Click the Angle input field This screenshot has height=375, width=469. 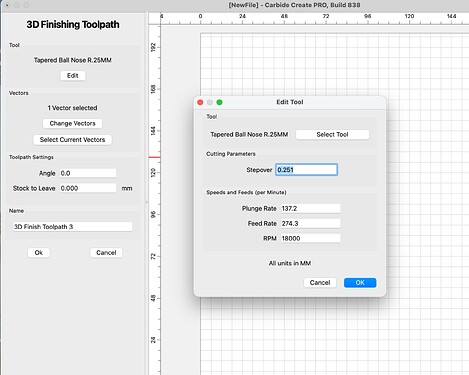point(88,173)
